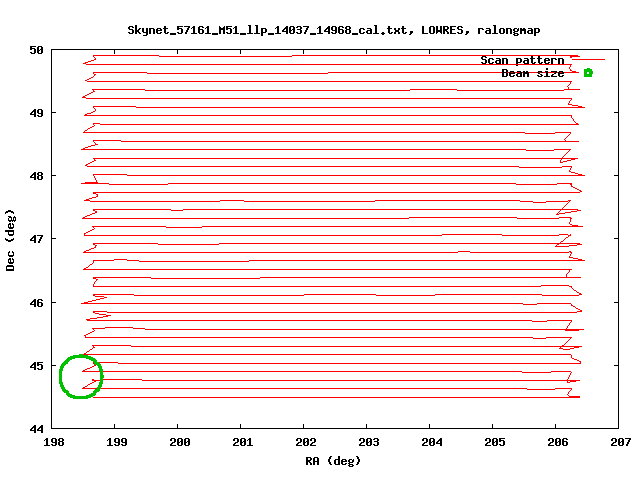Click the y-axis tick label 48
The image size is (640, 480).
click(36, 176)
